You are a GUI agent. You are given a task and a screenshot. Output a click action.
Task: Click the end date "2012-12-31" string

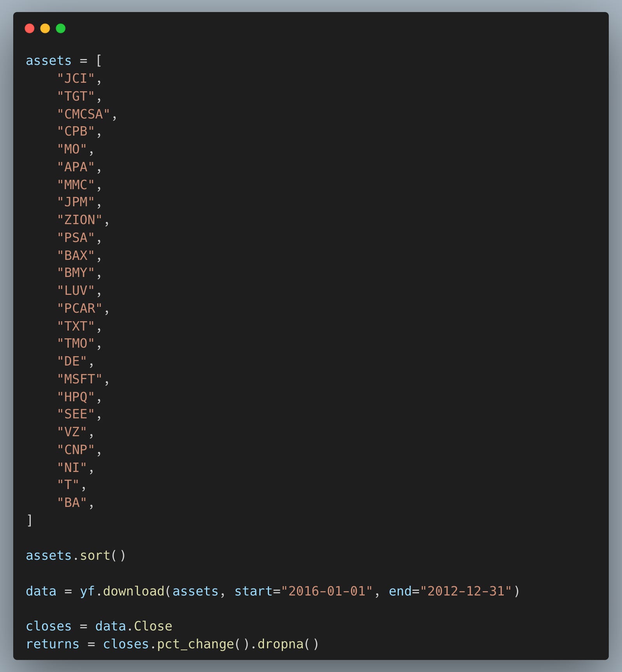click(466, 591)
